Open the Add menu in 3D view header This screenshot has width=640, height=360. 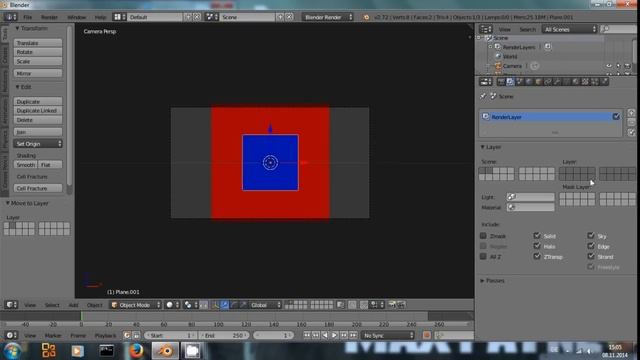coord(73,305)
